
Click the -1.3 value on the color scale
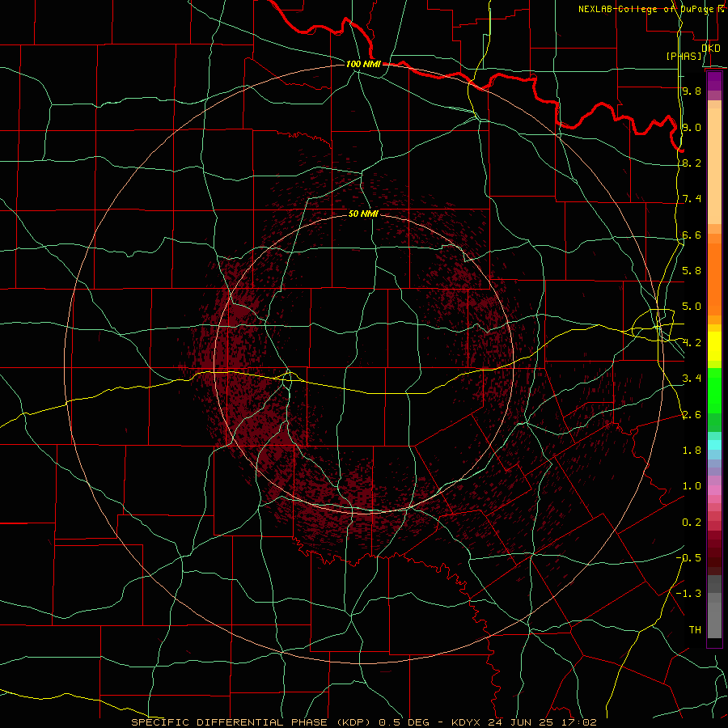click(688, 594)
